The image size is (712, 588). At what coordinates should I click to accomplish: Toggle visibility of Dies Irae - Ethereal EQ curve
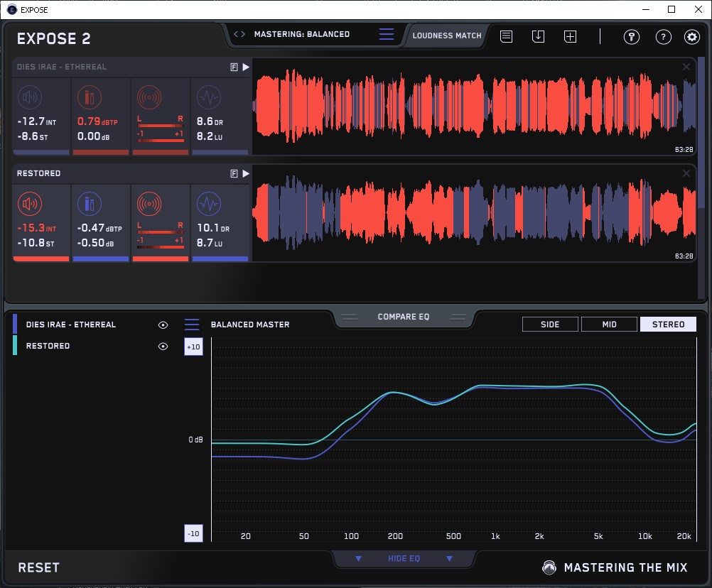point(163,325)
